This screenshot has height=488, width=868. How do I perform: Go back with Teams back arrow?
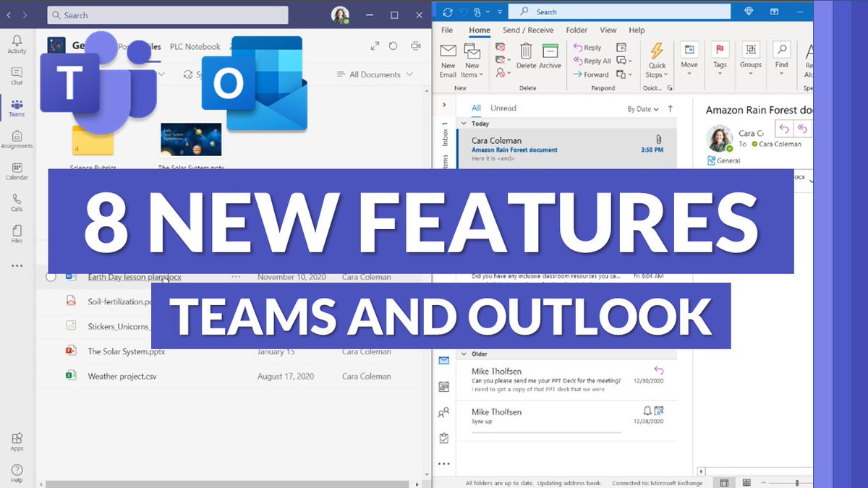coord(8,15)
